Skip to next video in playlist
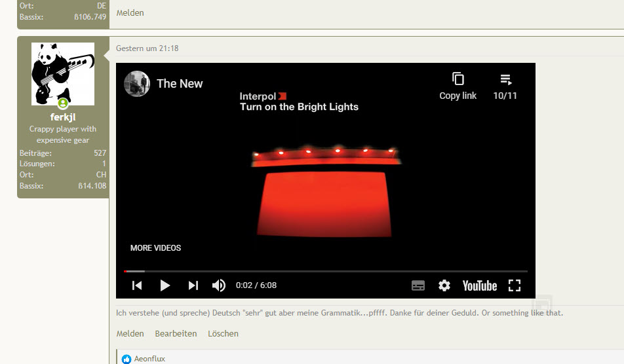 (x=193, y=285)
